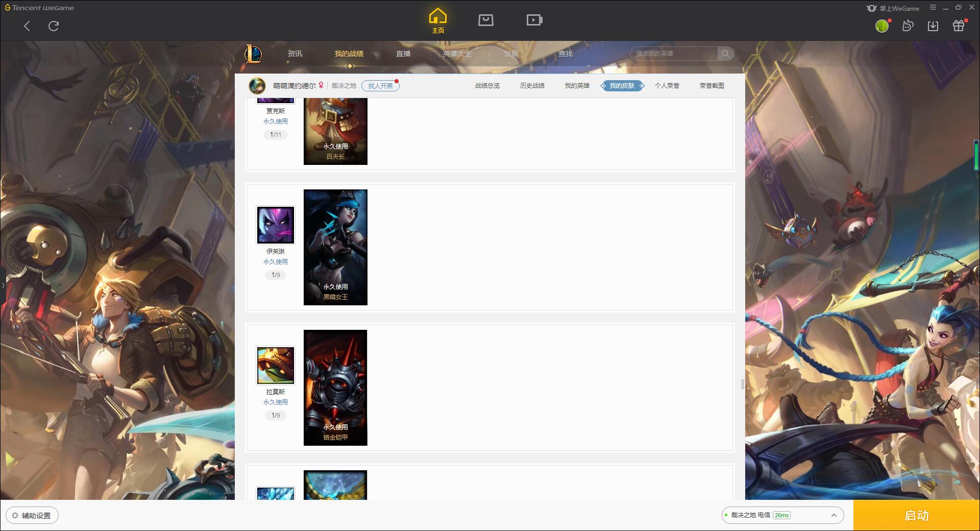
Task: Click the 拉莫斯 1/9 skin count
Action: [276, 416]
